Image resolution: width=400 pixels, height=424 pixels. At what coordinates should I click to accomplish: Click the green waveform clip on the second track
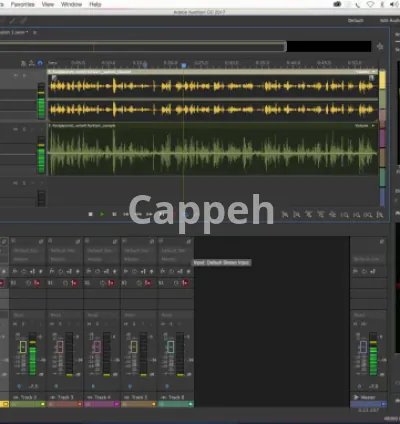point(213,149)
